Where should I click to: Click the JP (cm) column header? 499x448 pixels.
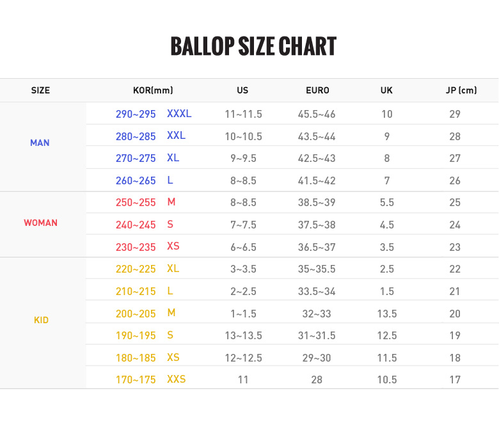click(461, 91)
